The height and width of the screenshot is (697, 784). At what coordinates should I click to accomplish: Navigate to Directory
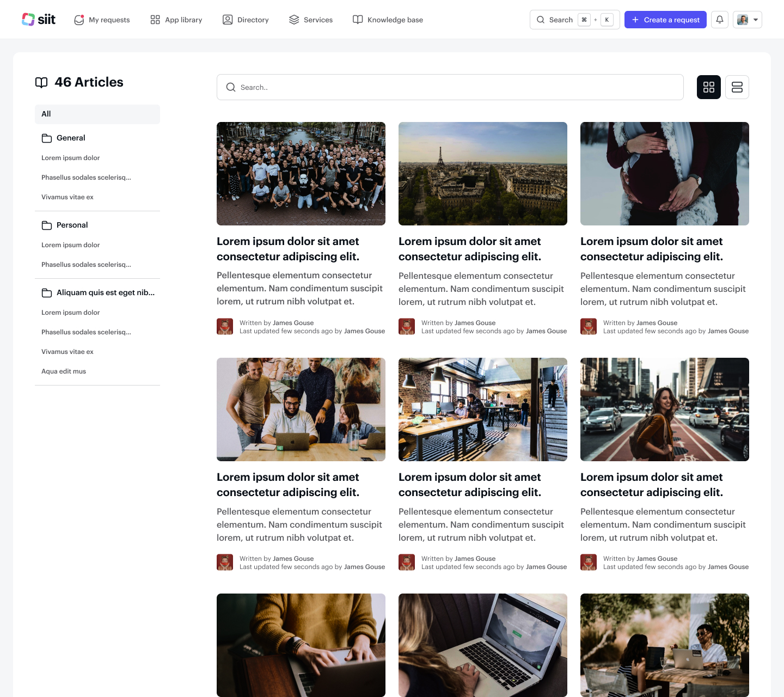pos(246,20)
